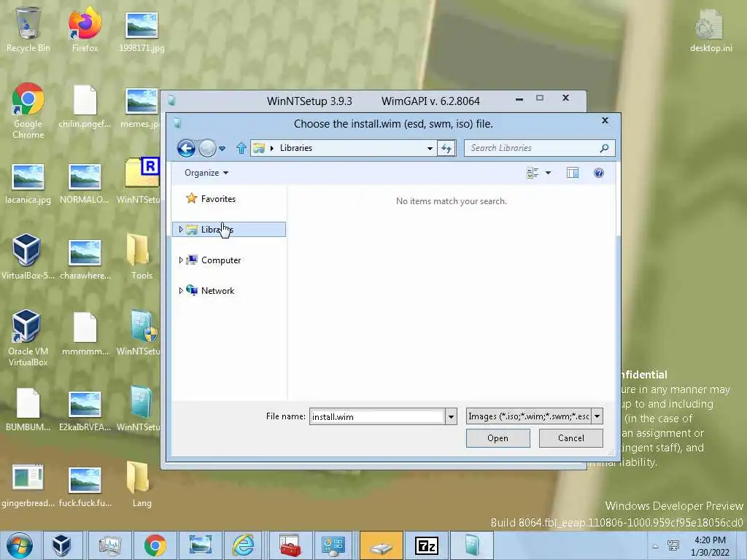Open the view options dropdown arrow

(549, 173)
